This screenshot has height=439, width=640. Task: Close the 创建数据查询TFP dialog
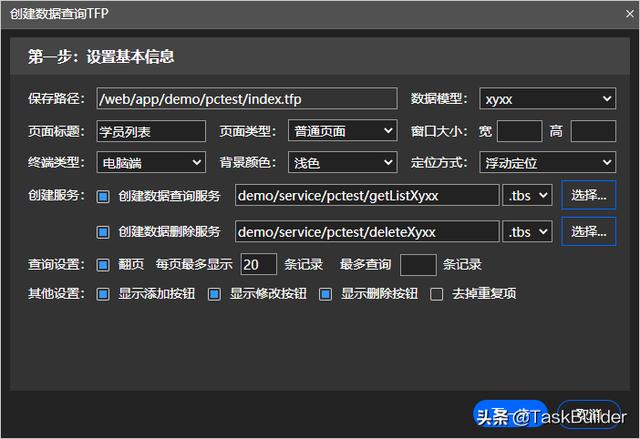point(629,14)
